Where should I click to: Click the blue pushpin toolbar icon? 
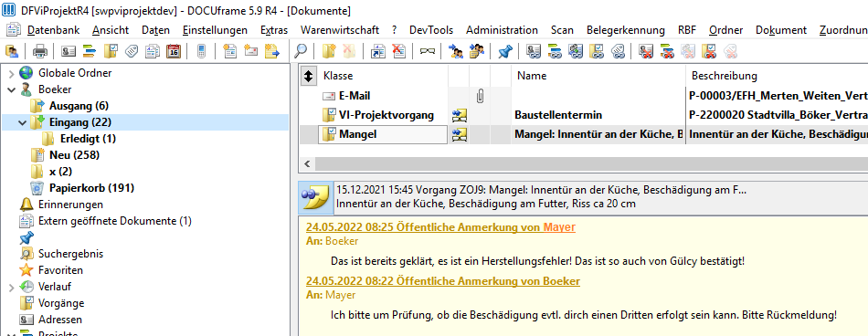pos(505,52)
